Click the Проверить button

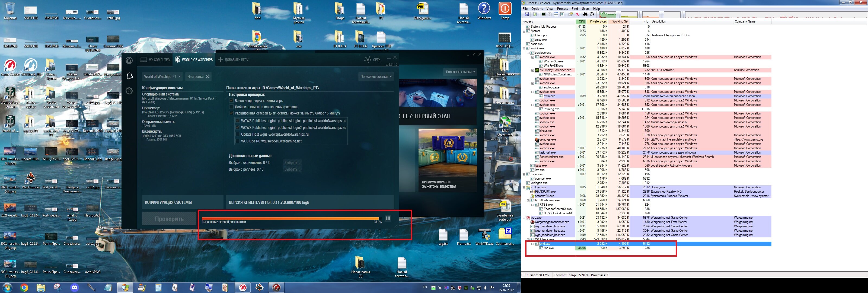tap(169, 219)
